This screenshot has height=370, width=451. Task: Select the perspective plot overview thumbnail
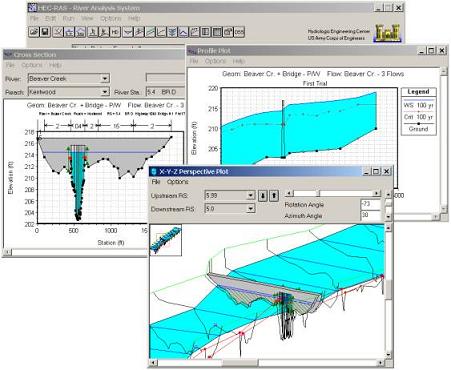[166, 240]
